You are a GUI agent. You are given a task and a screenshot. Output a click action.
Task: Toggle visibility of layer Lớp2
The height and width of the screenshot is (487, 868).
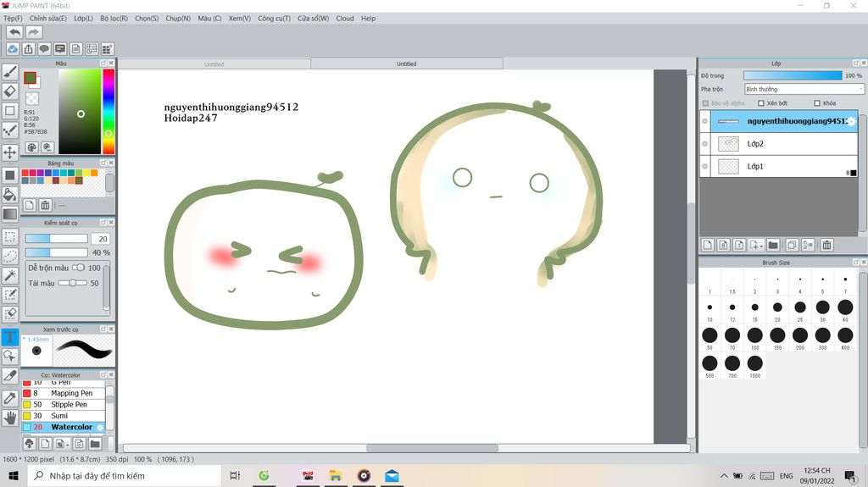(x=704, y=143)
